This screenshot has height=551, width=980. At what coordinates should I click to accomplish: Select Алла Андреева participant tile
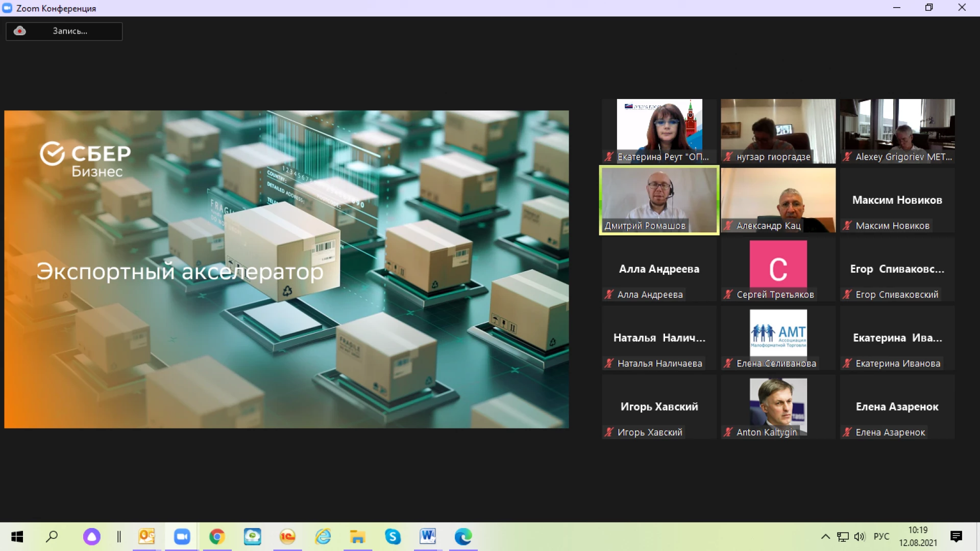[659, 269]
